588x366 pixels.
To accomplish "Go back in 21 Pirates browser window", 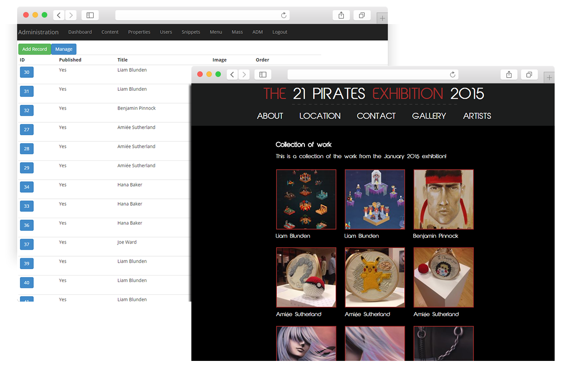I will [x=232, y=75].
